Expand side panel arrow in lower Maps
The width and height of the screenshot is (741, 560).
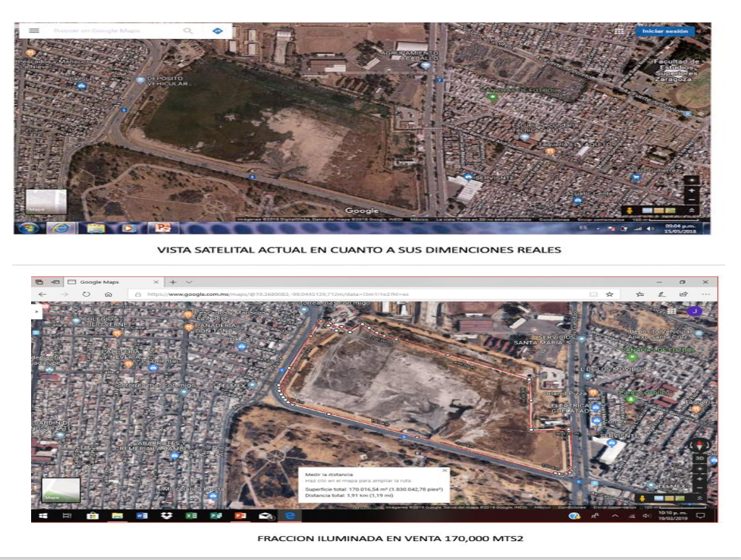click(36, 311)
